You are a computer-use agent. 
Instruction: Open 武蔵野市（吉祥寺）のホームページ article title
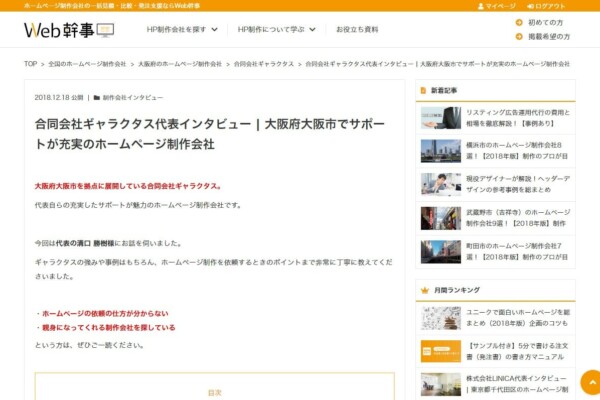tap(518, 218)
